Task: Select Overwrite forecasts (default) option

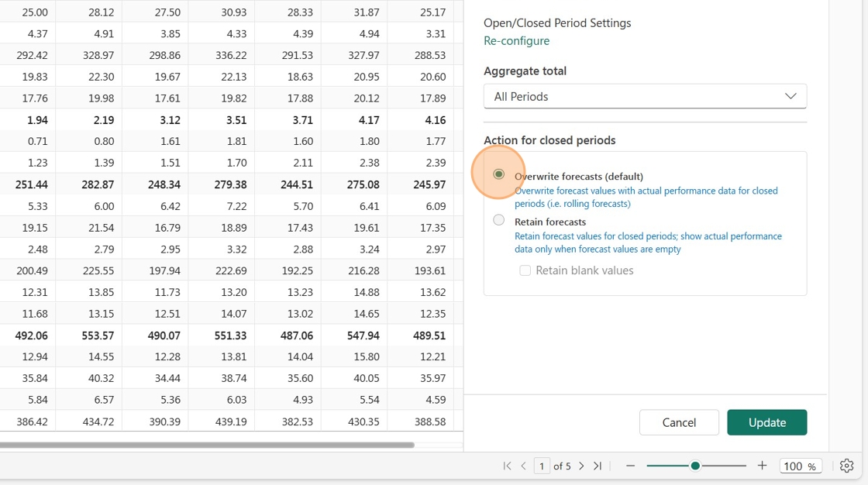Action: click(x=499, y=174)
